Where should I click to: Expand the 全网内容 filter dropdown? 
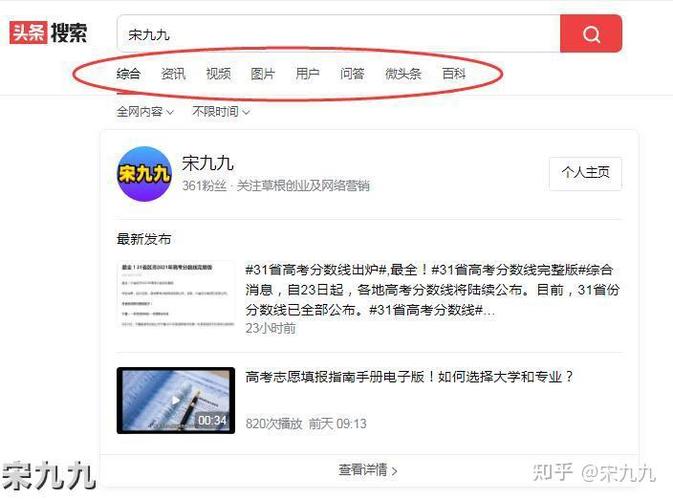click(x=145, y=112)
